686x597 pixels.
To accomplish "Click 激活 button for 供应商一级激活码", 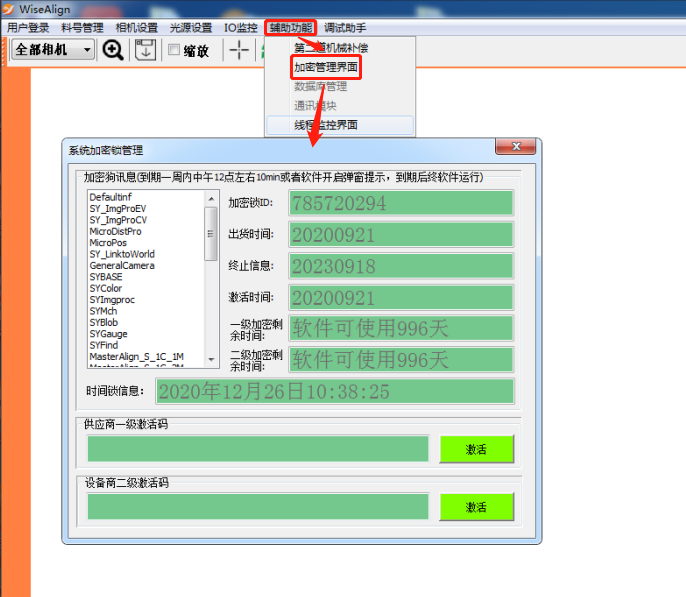I will 476,449.
